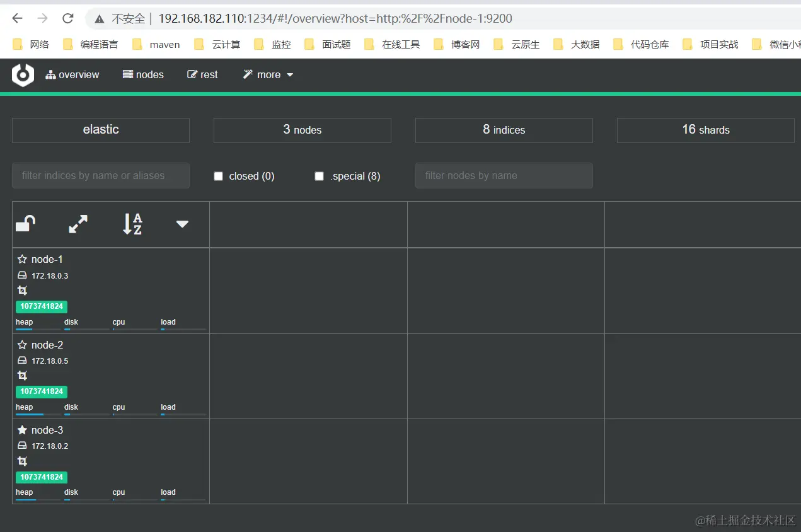Open the 代码仓库 bookmark folder
This screenshot has height=532, width=801.
pyautogui.click(x=642, y=44)
